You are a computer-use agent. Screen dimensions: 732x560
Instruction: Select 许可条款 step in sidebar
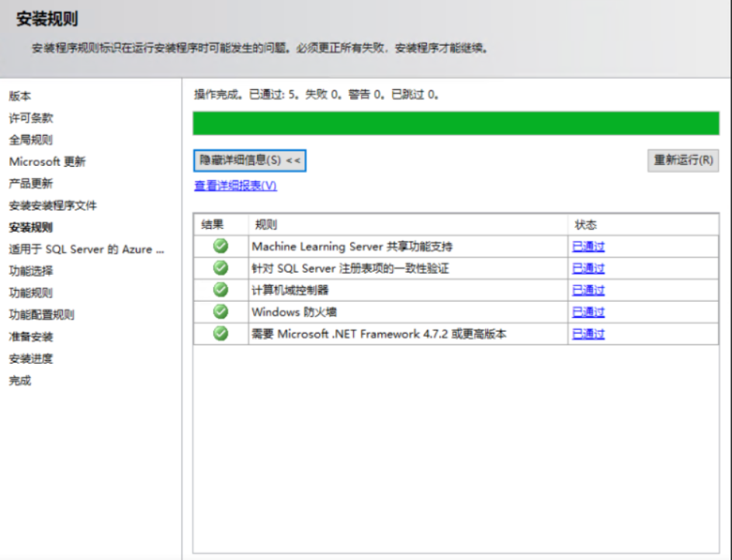click(31, 118)
